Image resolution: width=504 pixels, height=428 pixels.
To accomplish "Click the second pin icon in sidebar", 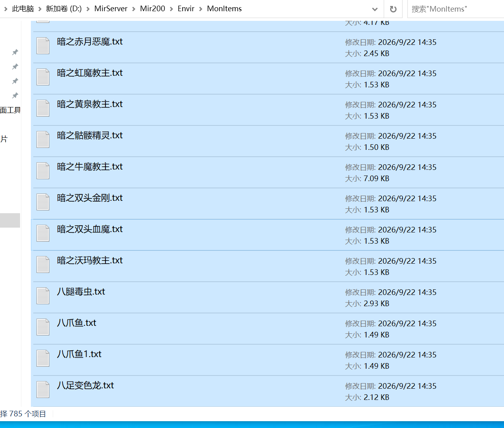I will [15, 67].
